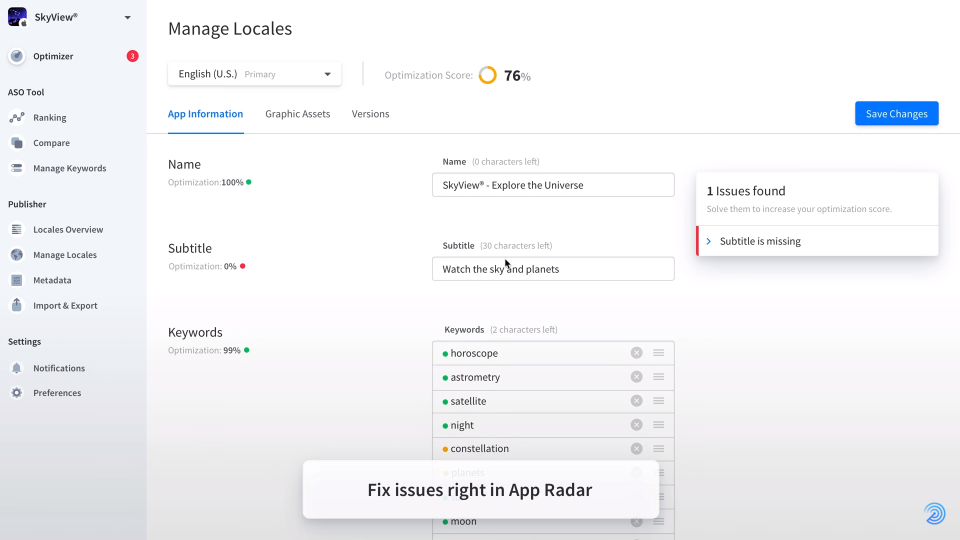Open Preferences settings

tap(57, 393)
